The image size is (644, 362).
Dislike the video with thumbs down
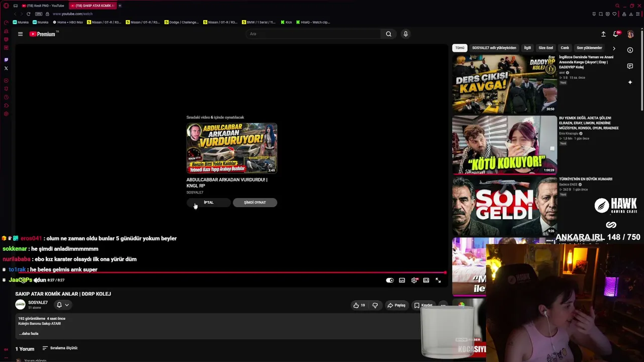375,305
